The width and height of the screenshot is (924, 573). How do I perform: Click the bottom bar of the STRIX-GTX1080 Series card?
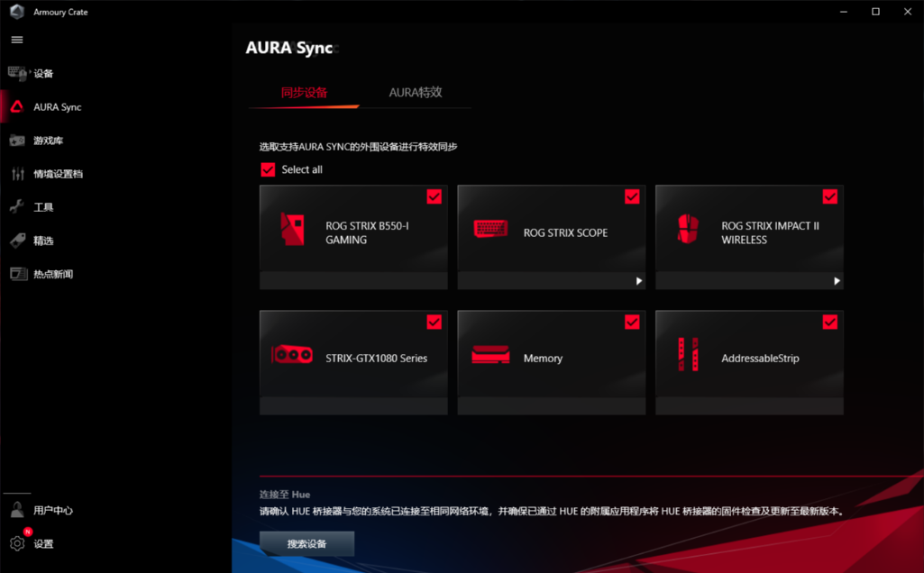click(x=353, y=405)
